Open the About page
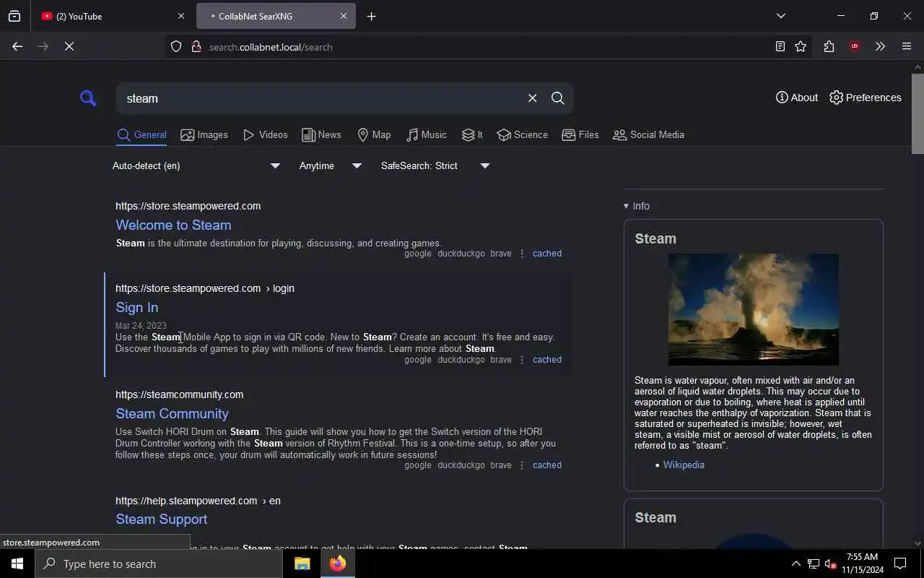This screenshot has height=578, width=924. tap(797, 98)
